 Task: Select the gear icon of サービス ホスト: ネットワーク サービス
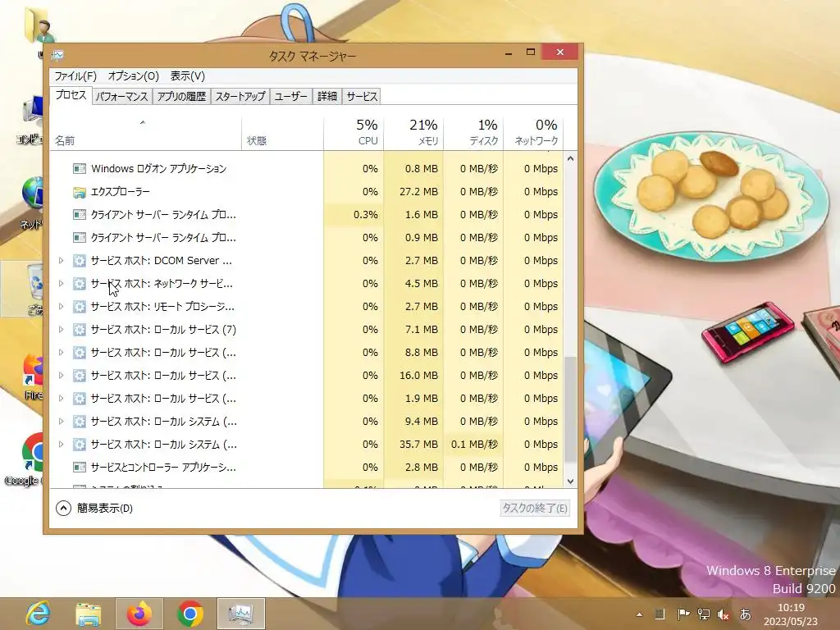click(x=80, y=284)
